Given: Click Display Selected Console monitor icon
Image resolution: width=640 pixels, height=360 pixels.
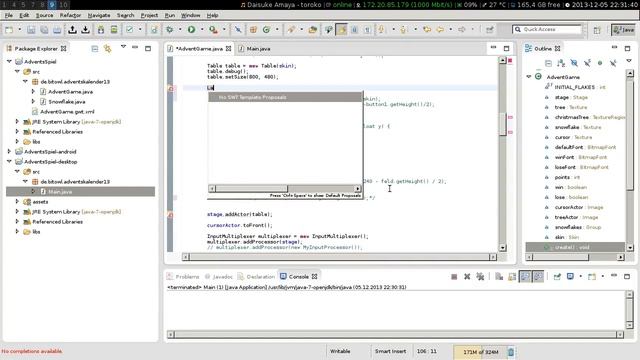Looking at the screenshot, I should click(x=570, y=277).
